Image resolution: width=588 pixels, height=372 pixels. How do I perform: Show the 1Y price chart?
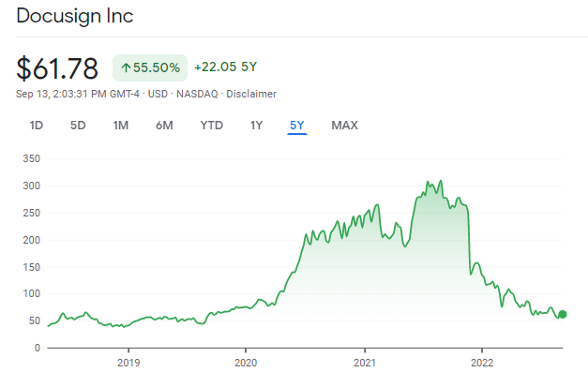click(257, 126)
